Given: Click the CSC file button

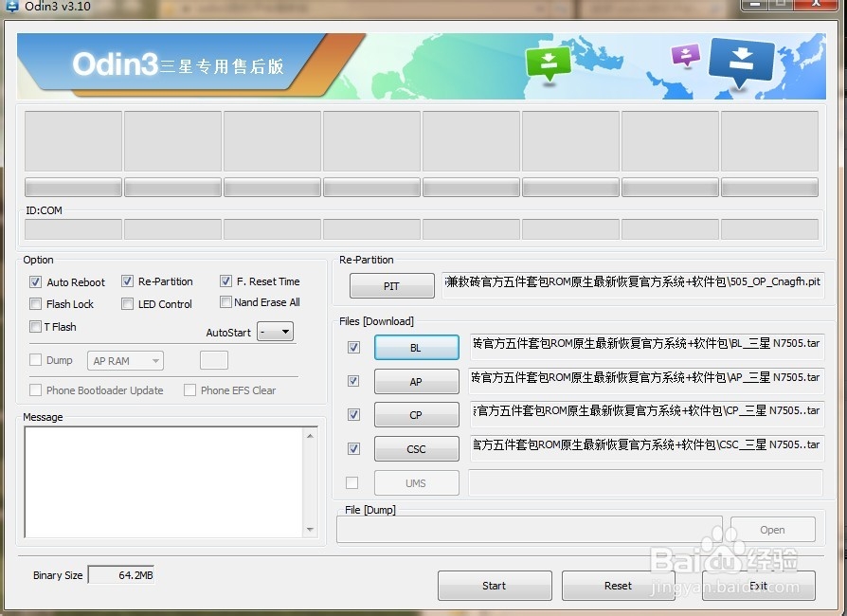Looking at the screenshot, I should click(416, 448).
